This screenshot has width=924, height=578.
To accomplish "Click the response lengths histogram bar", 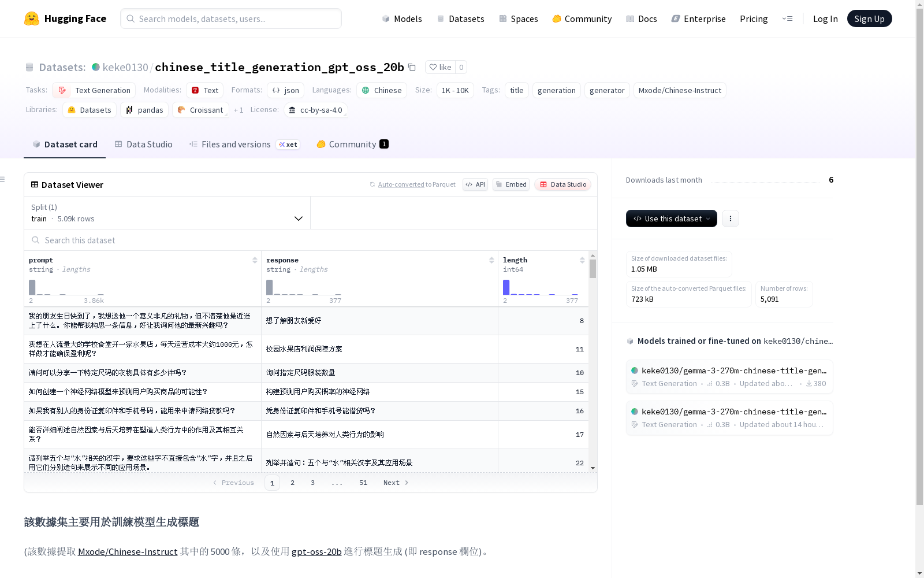I will point(269,287).
